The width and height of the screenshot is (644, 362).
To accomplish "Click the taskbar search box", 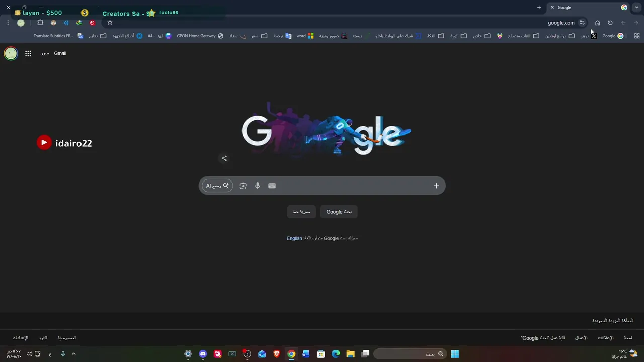I will point(409,354).
